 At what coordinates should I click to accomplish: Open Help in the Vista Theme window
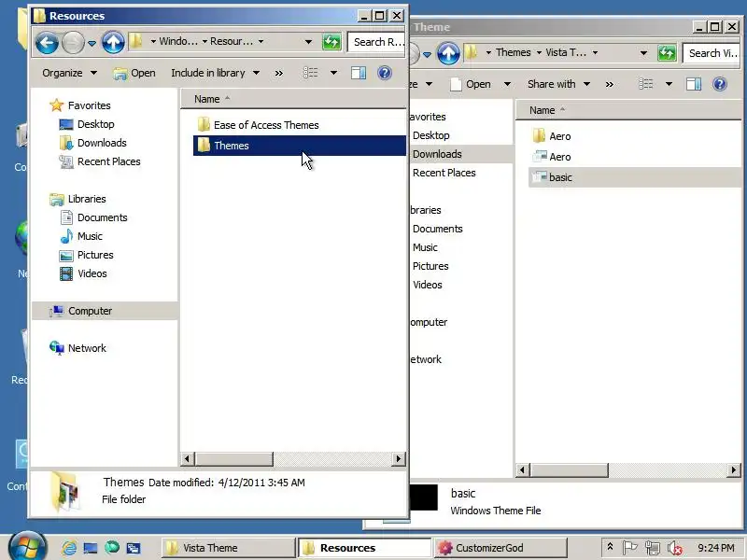click(720, 84)
